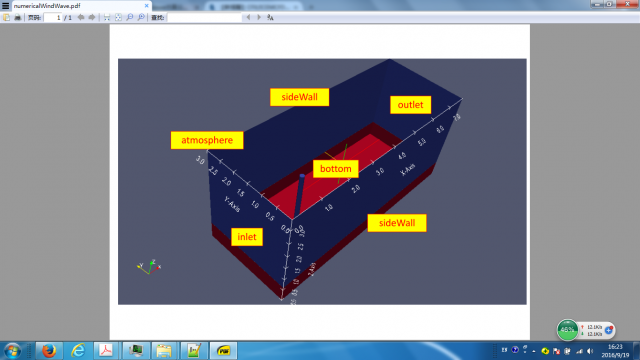Go to next page arrow

point(92,17)
